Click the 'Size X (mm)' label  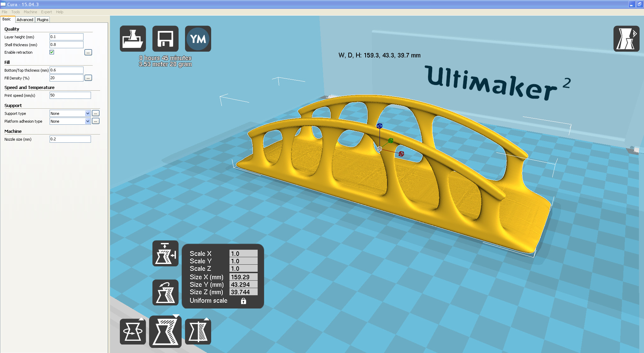(206, 277)
